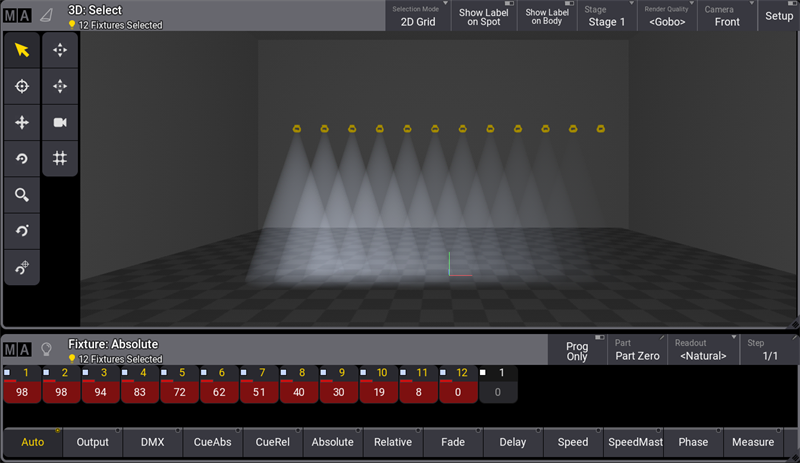Open the Selection Mode 2D Grid dropdown
800x463 pixels.
tap(418, 16)
